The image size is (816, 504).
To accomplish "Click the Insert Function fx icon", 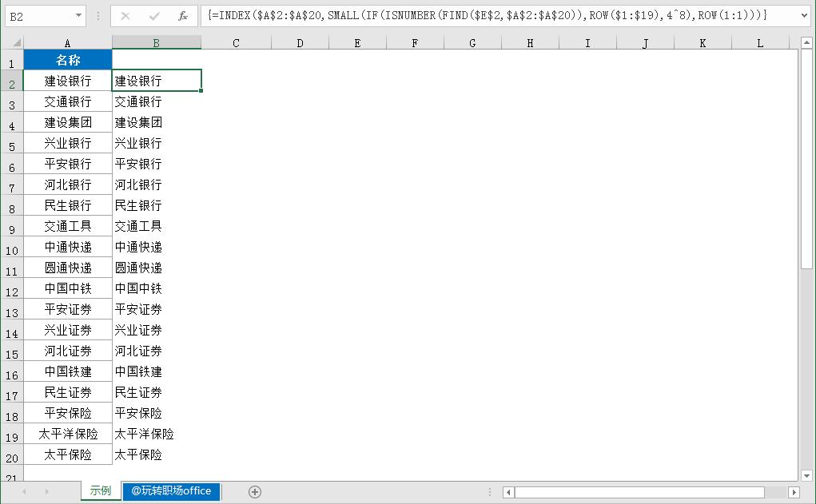I will pos(183,16).
